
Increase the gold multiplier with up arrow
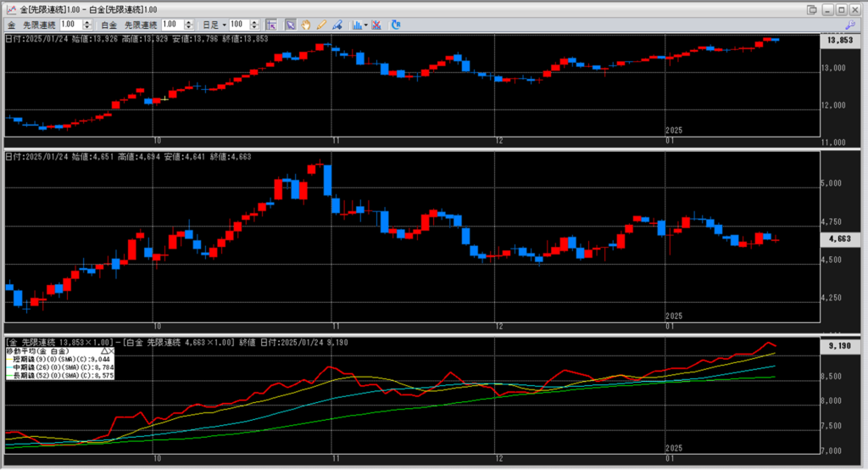click(87, 22)
